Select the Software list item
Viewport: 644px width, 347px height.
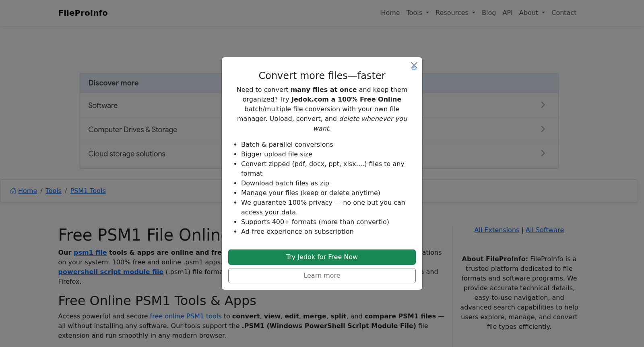pos(319,106)
